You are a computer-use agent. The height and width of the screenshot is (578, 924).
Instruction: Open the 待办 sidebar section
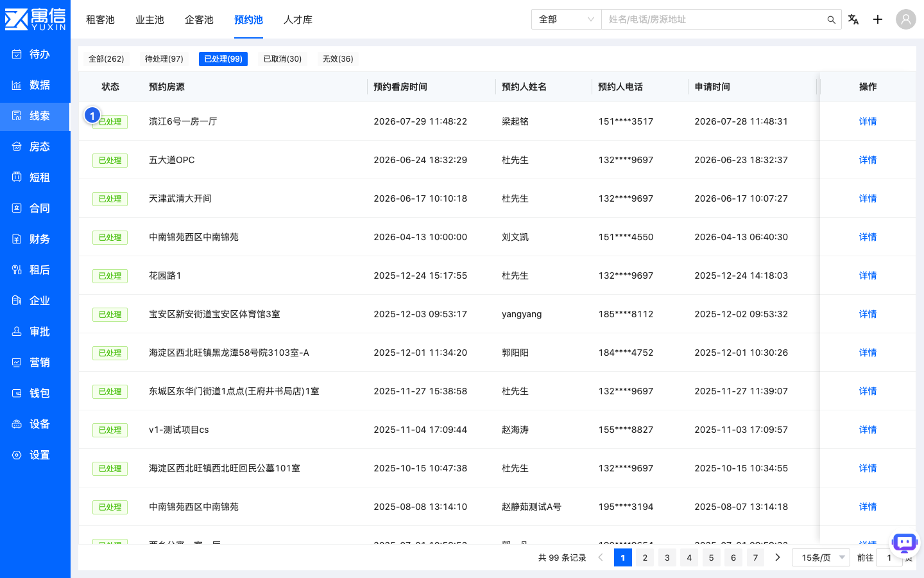[35, 54]
